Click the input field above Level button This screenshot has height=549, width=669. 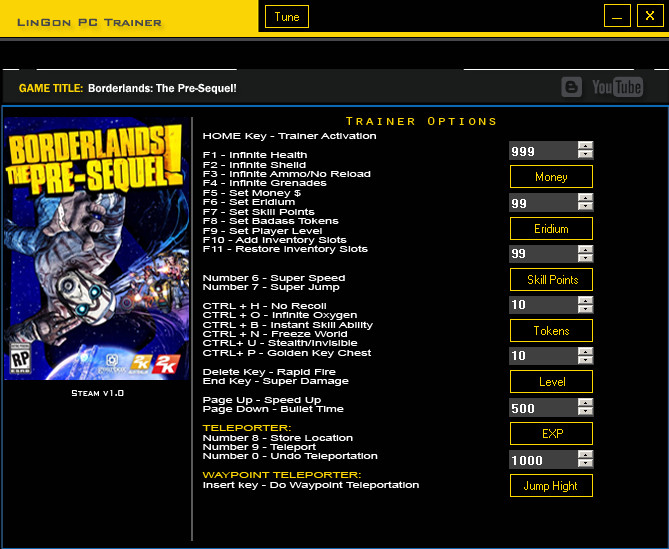tap(544, 356)
